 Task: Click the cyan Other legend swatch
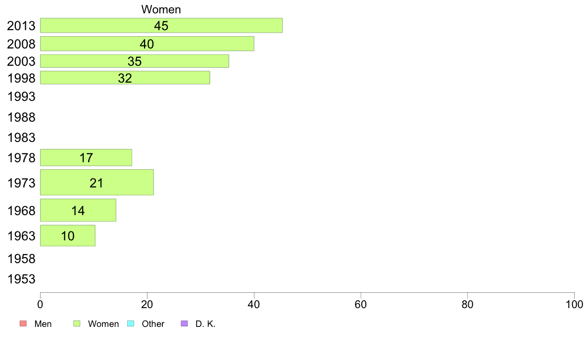131,323
